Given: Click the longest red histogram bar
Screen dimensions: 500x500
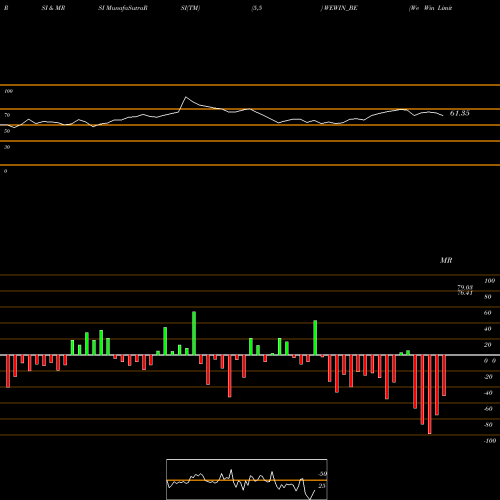Looking at the screenshot, I should click(x=430, y=394).
